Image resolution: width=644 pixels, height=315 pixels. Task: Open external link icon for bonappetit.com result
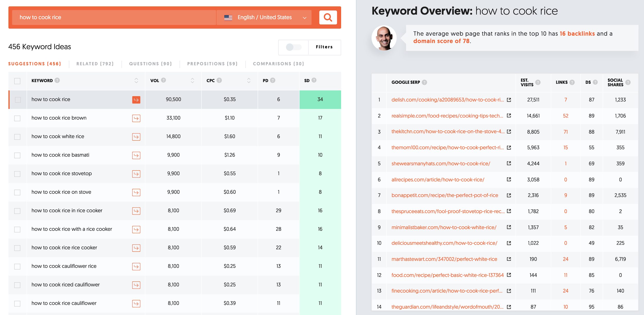(x=509, y=195)
